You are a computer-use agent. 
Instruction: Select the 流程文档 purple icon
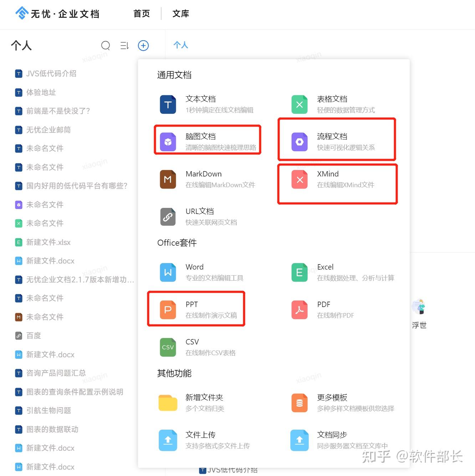tap(300, 142)
